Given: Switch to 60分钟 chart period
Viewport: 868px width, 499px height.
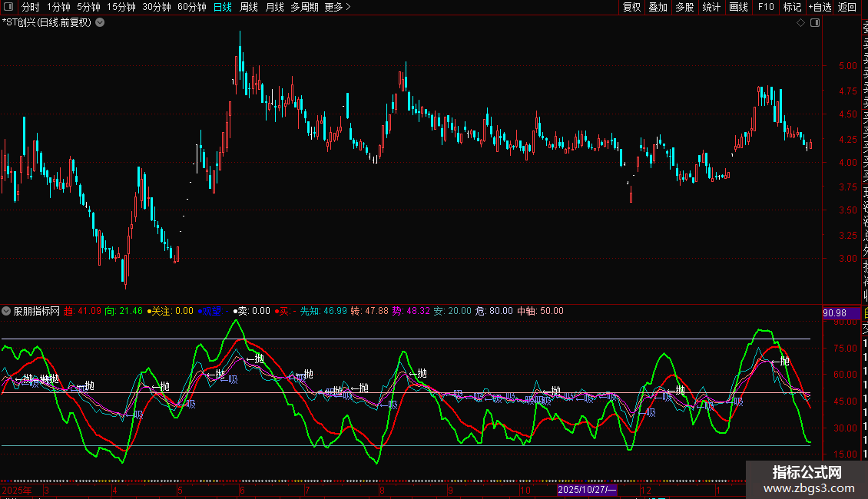Looking at the screenshot, I should point(191,7).
